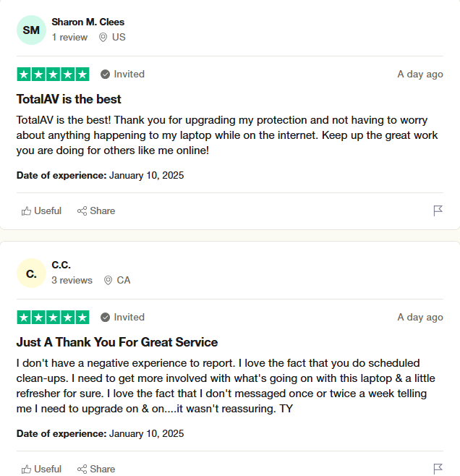Open the 'TotalAV is the best' review title
The height and width of the screenshot is (476, 460).
pyautogui.click(x=69, y=99)
